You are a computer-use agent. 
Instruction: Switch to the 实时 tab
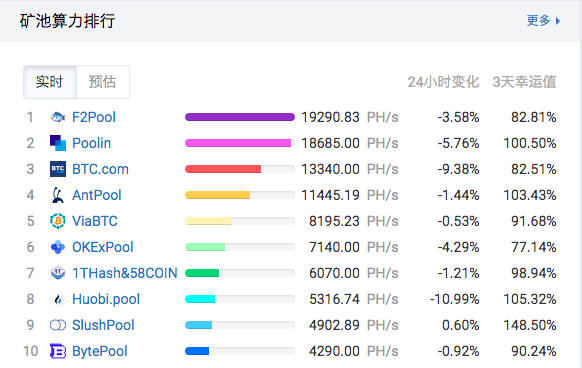pos(50,82)
